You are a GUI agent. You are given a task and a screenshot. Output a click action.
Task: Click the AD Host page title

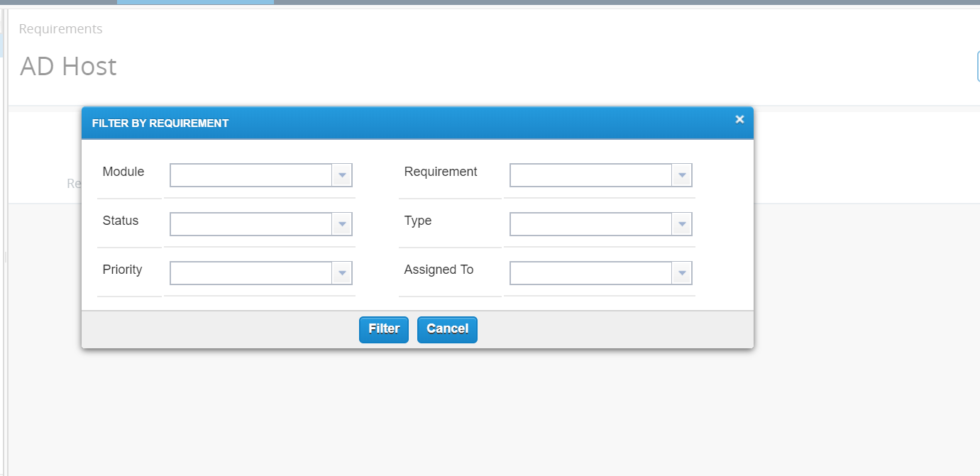click(x=68, y=66)
